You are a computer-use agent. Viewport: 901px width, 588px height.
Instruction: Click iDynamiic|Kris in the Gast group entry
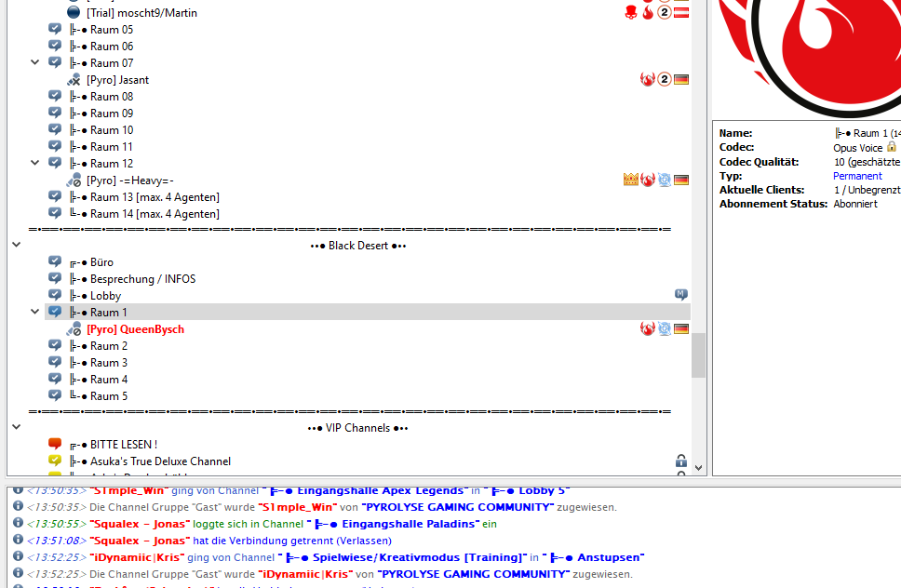[305, 574]
